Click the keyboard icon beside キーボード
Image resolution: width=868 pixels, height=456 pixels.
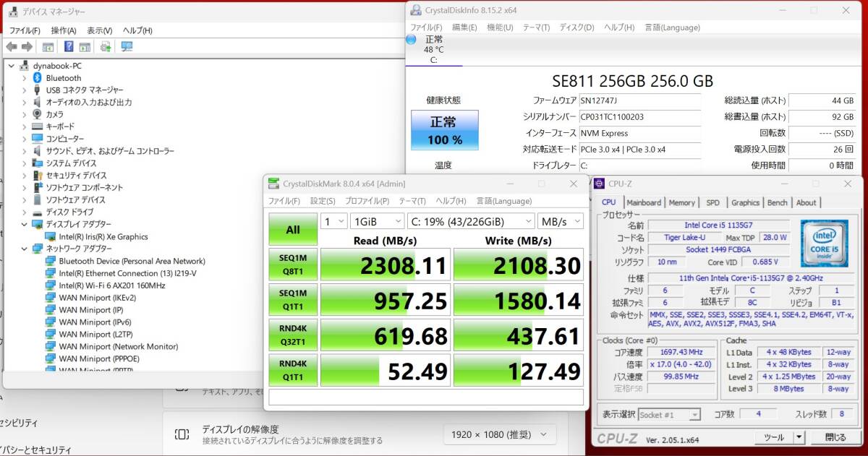click(38, 126)
